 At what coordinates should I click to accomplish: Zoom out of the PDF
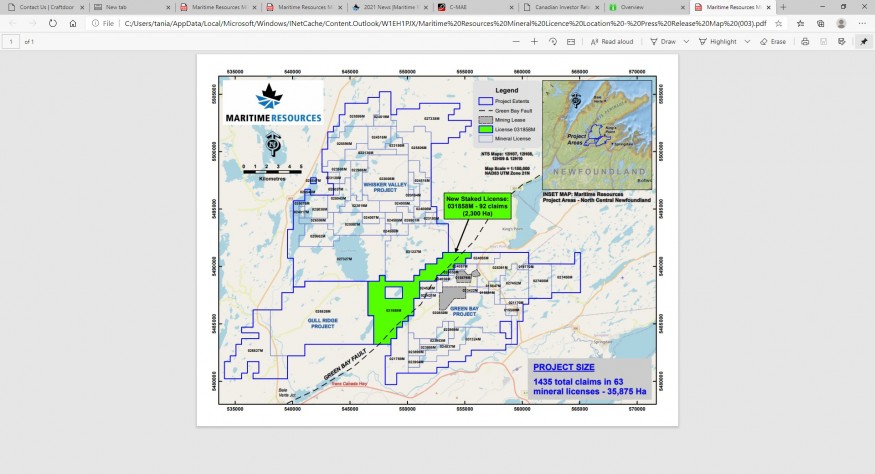coord(516,41)
